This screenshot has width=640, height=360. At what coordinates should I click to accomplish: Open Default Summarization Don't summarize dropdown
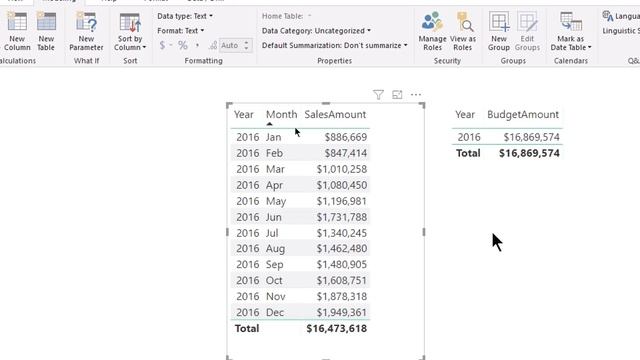pyautogui.click(x=335, y=45)
